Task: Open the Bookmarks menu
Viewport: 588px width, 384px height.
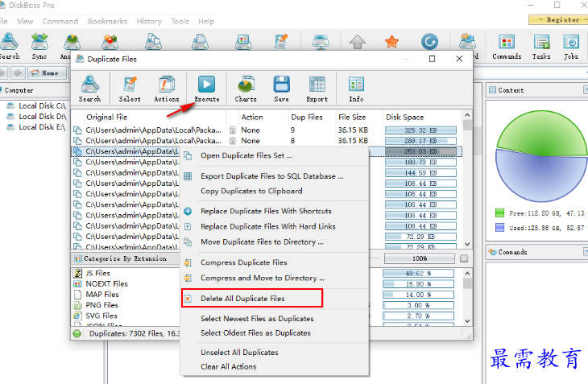Action: coord(107,22)
